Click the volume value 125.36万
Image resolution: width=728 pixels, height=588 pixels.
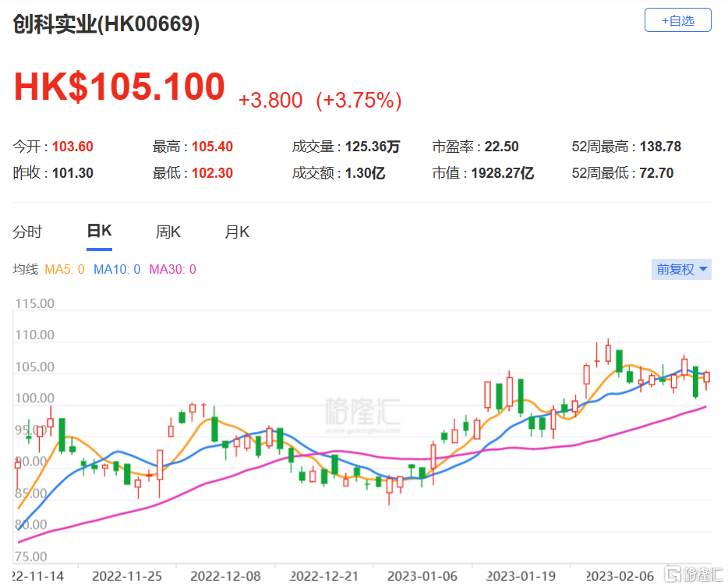pos(373,147)
